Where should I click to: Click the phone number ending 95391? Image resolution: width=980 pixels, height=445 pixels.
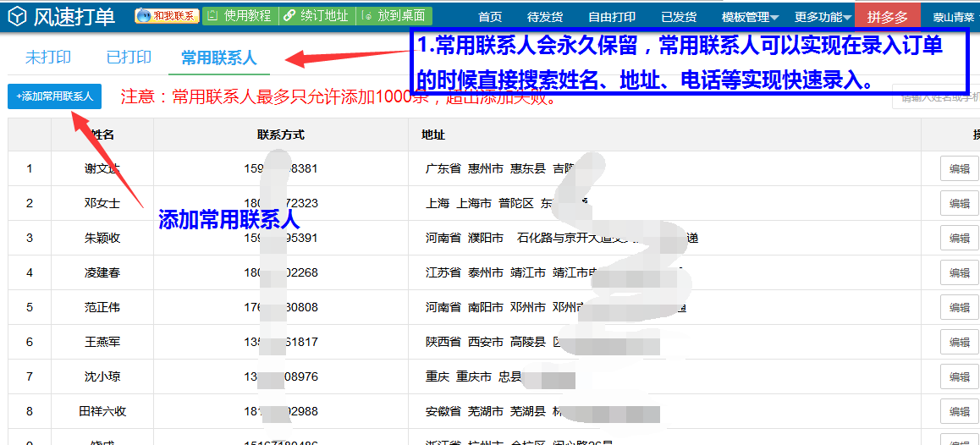(x=281, y=238)
